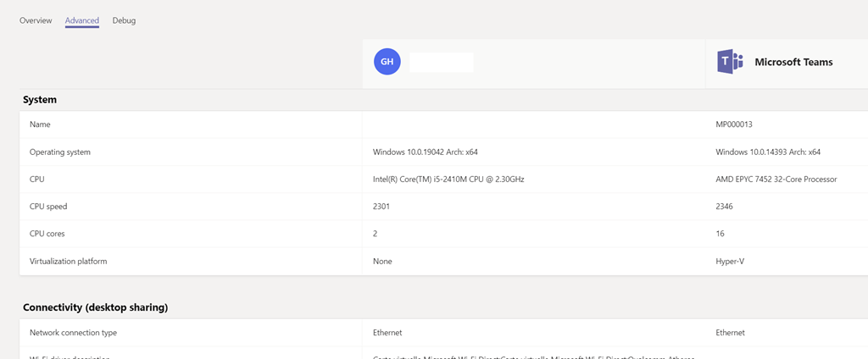Switch to the Overview tab

[x=36, y=20]
